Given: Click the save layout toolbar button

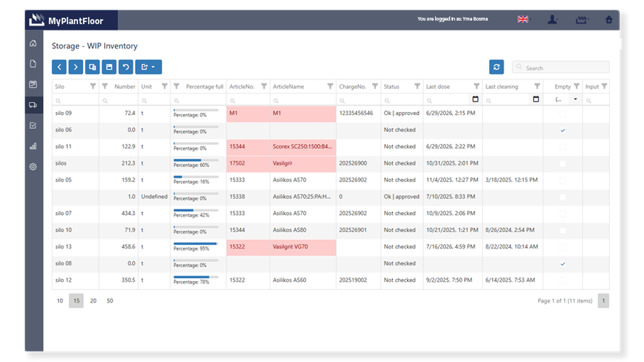Looking at the screenshot, I should click(x=109, y=67).
